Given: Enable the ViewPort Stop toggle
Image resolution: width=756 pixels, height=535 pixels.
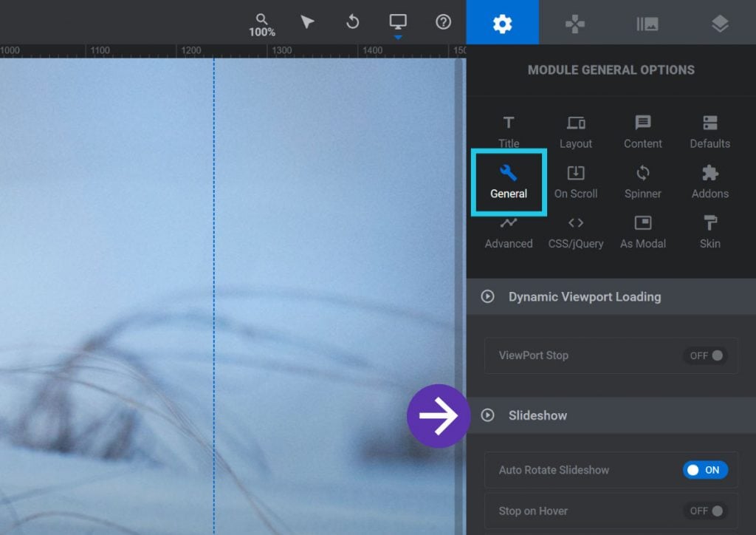Looking at the screenshot, I should (706, 355).
